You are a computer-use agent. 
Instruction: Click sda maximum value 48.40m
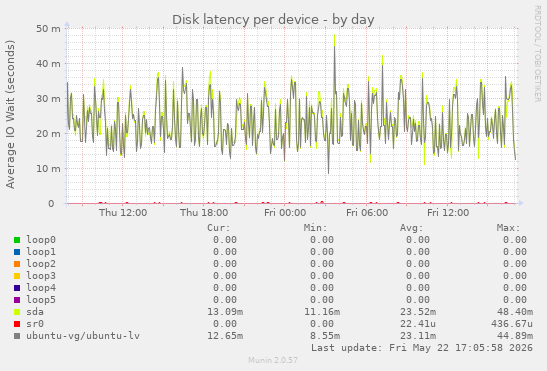(x=515, y=312)
